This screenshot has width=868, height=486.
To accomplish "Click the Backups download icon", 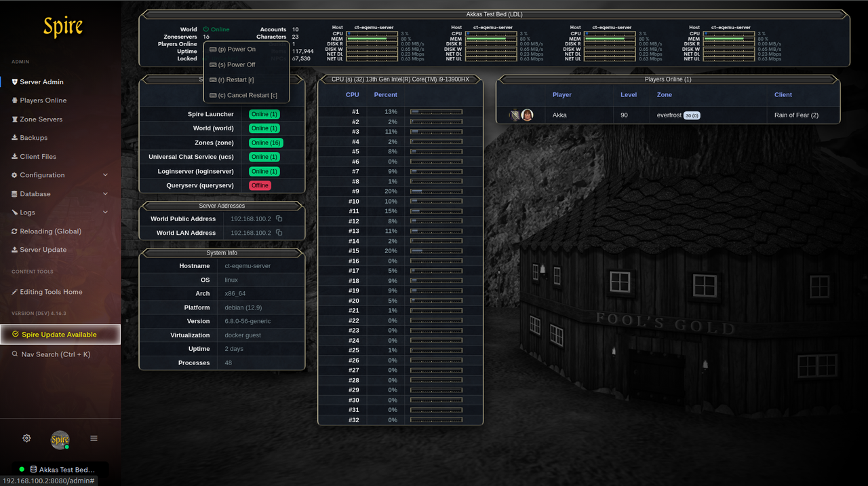I will [15, 138].
